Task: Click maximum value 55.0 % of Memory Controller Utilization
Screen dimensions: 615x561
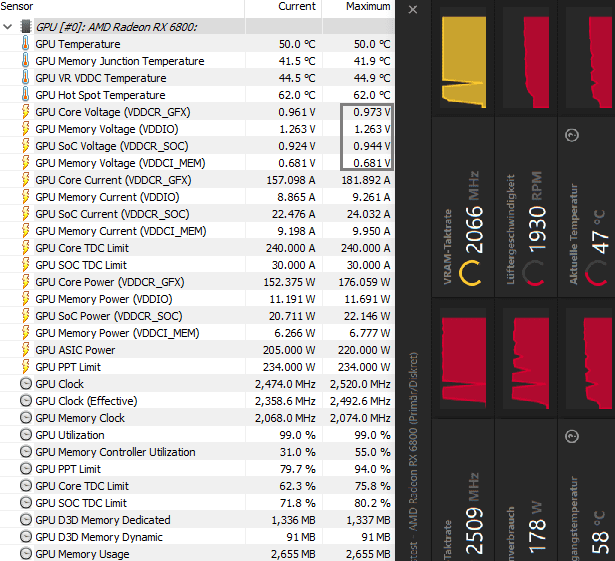Action: click(x=373, y=452)
